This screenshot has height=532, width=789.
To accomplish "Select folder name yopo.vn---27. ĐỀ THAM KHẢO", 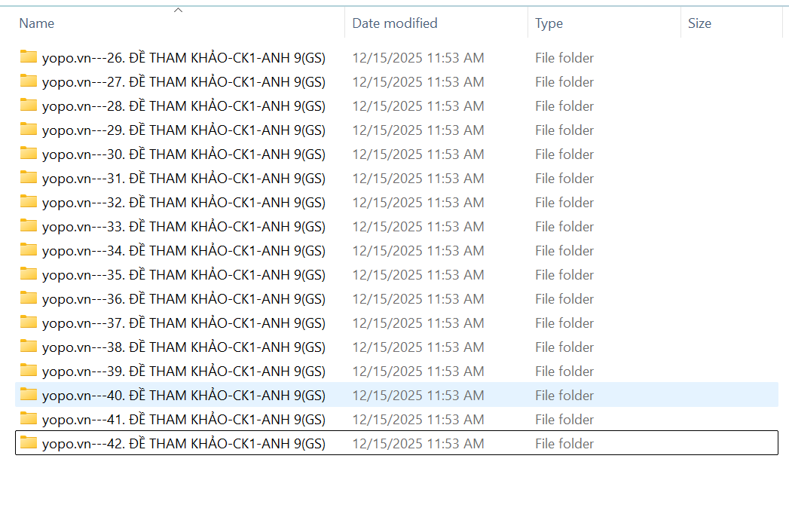I will pyautogui.click(x=184, y=82).
